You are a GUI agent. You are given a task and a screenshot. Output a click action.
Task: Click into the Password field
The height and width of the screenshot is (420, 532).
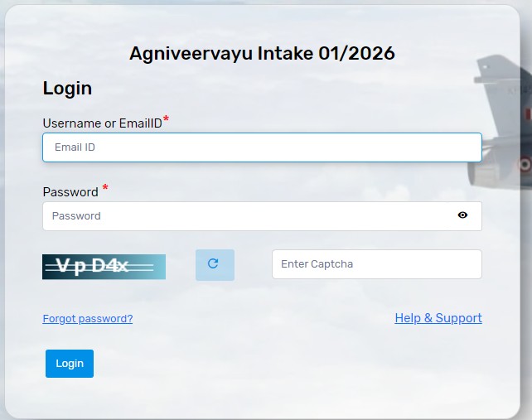point(262,216)
